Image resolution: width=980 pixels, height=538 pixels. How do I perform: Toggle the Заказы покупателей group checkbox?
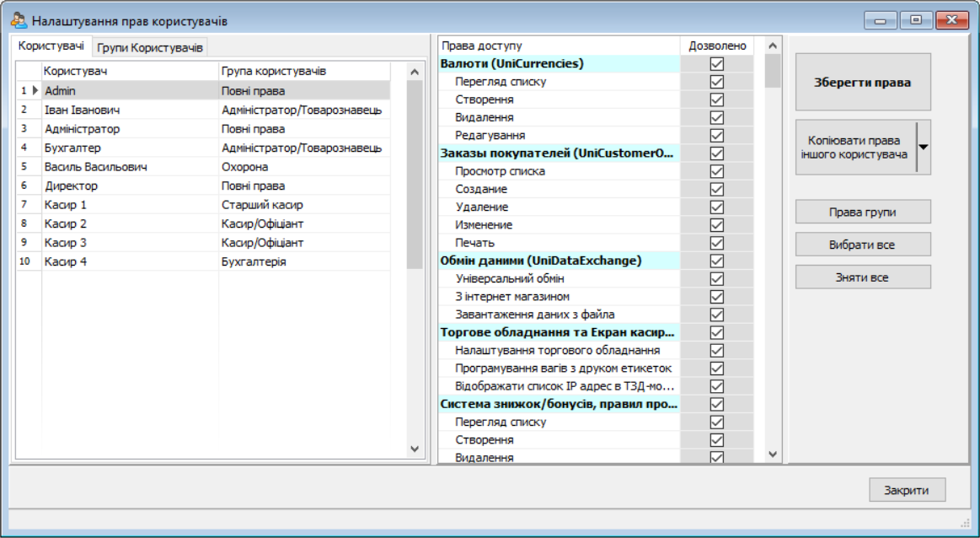pos(717,153)
